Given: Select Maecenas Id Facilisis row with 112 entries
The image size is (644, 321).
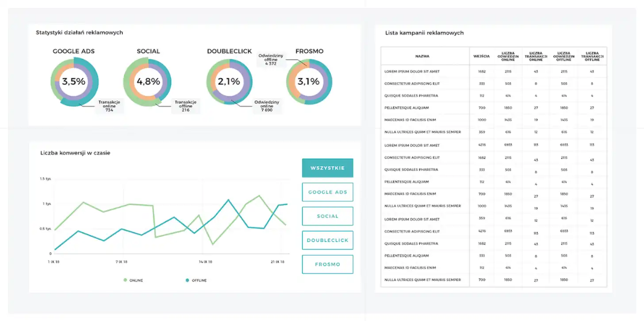Looking at the screenshot, I should [494, 268].
